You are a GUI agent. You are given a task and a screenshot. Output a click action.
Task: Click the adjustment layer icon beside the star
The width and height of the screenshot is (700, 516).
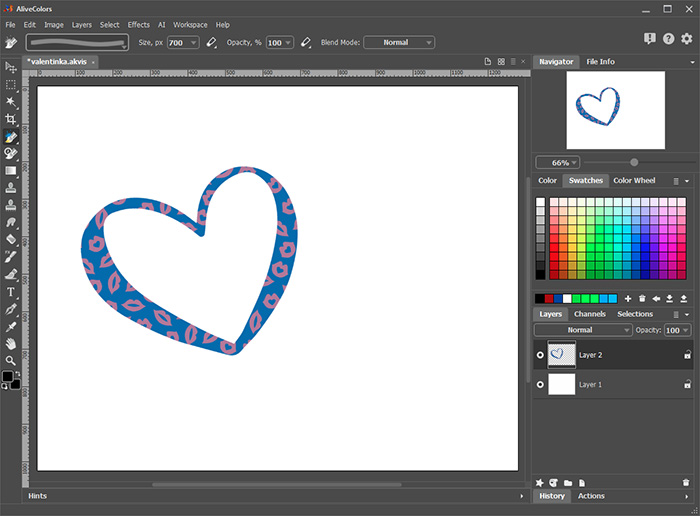pos(554,483)
